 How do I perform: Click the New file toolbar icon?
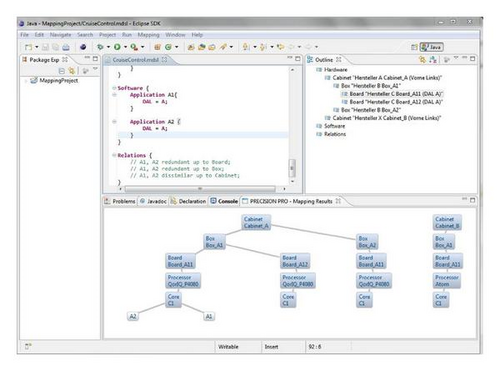29,47
